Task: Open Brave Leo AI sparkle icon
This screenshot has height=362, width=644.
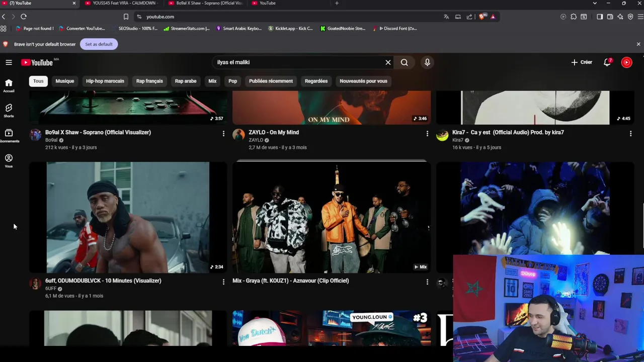Action: point(620,17)
